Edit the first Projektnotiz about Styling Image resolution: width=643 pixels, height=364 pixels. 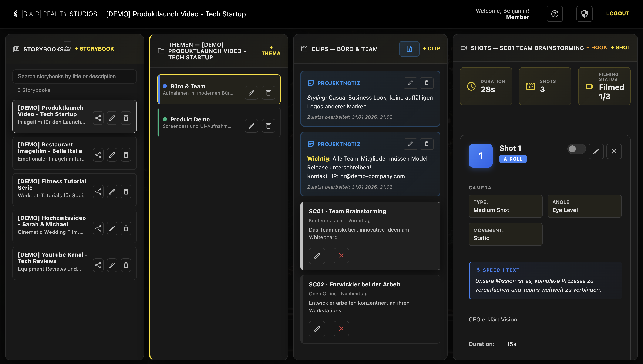pyautogui.click(x=410, y=83)
